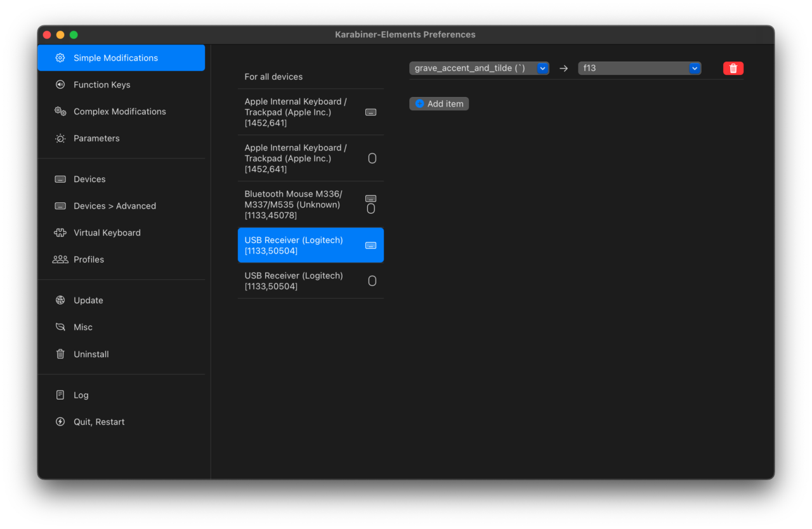Screen dimensions: 812x529
Task: Open the Complex Modifications section
Action: coord(122,111)
